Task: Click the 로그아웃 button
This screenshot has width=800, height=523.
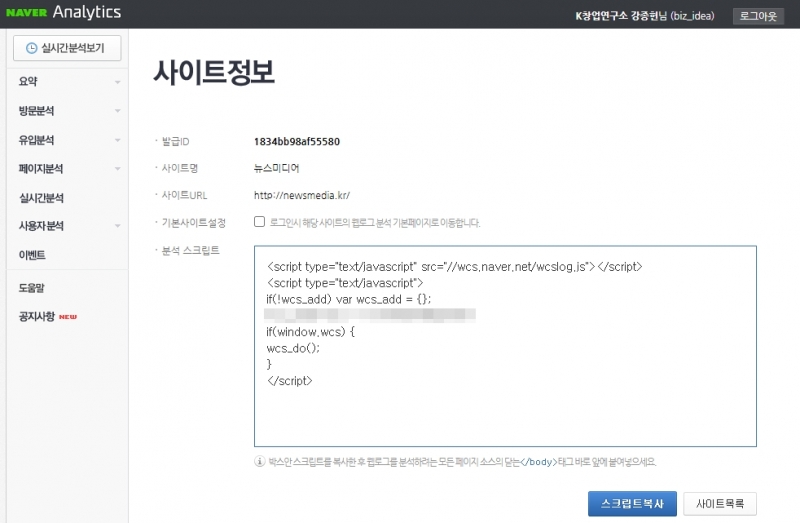Action: click(x=758, y=16)
